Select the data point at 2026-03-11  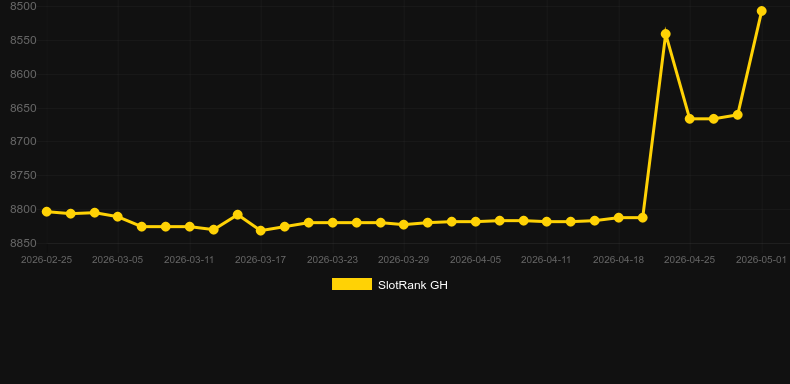point(189,227)
